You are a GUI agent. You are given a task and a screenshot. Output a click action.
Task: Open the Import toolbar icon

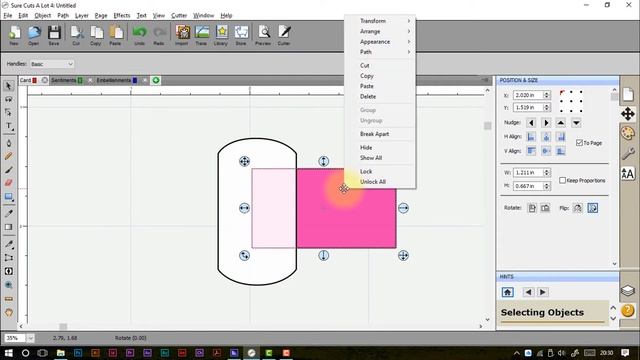click(182, 35)
